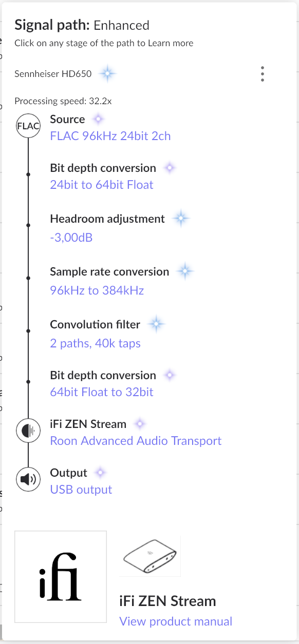
Task: Click the quality star next to Headroom adjustment
Action: [x=180, y=219]
